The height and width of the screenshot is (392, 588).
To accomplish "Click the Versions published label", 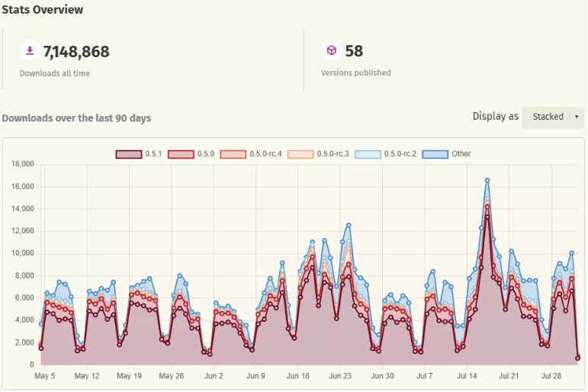I will pos(356,72).
